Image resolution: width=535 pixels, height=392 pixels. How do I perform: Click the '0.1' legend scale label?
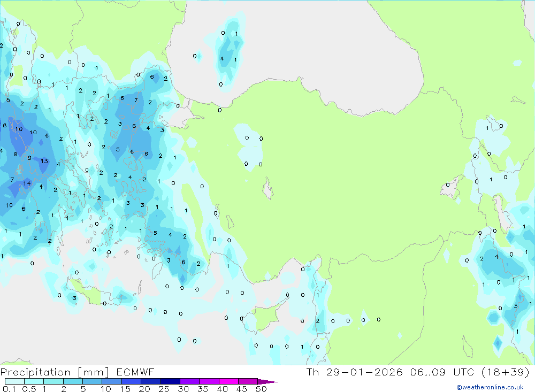(9, 389)
